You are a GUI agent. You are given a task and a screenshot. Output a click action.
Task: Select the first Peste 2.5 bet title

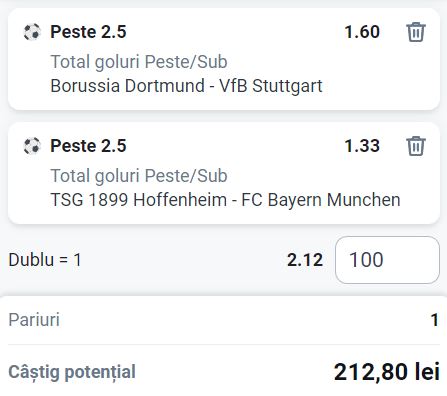(x=88, y=32)
